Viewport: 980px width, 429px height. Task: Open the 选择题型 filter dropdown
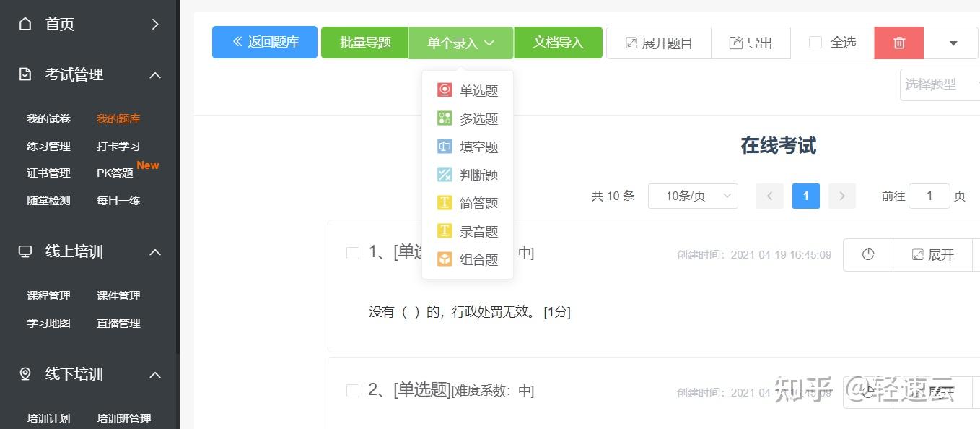938,84
